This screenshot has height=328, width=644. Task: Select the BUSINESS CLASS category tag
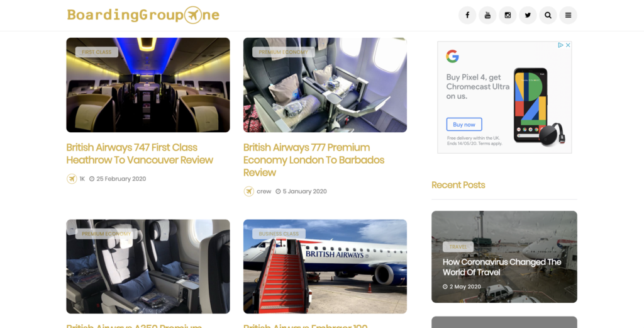(x=279, y=234)
